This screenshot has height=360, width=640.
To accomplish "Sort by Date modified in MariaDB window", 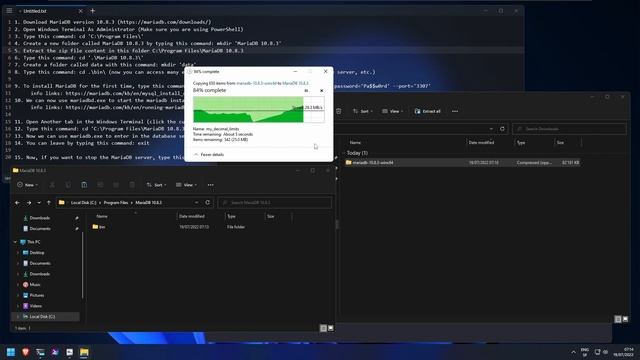I will click(192, 216).
